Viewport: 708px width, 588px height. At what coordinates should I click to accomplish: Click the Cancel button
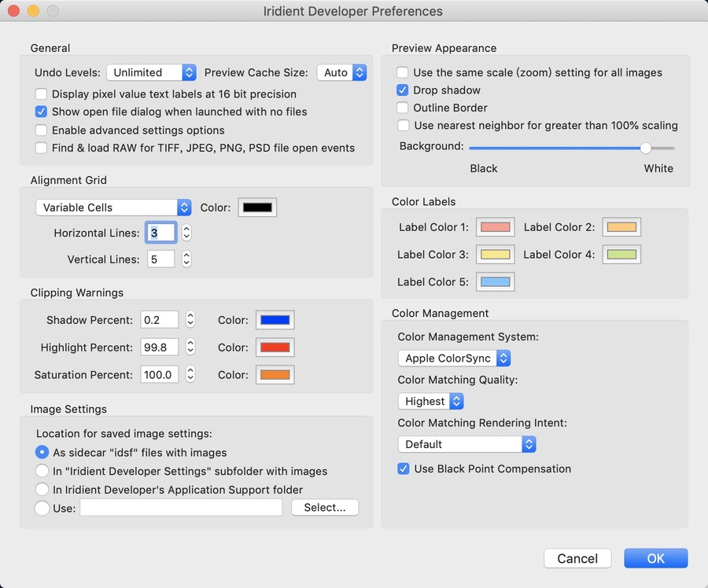pyautogui.click(x=577, y=559)
